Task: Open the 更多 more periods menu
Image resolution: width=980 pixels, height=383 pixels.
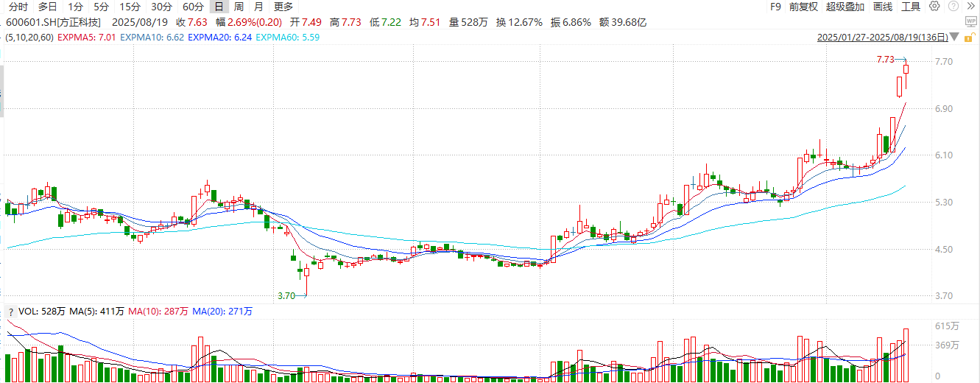Action: (283, 7)
